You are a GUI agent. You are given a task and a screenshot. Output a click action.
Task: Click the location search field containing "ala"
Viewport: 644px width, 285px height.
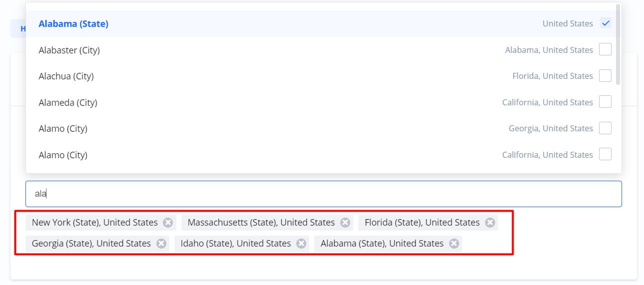click(x=323, y=194)
